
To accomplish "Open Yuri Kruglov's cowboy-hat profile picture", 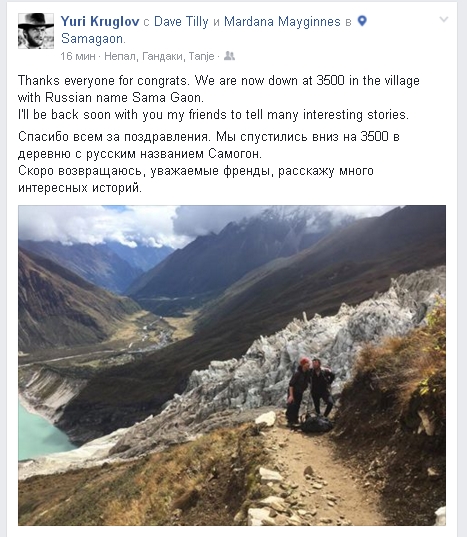I will [36, 31].
